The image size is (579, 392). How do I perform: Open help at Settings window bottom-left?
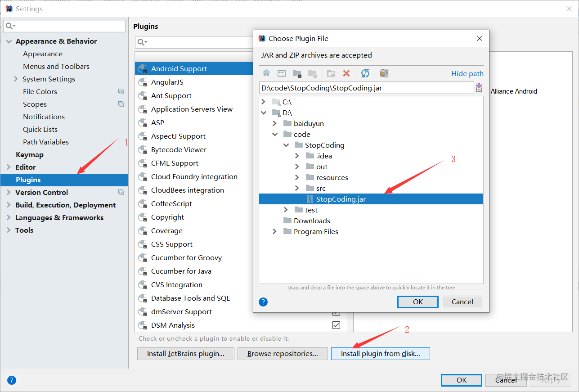pos(12,380)
